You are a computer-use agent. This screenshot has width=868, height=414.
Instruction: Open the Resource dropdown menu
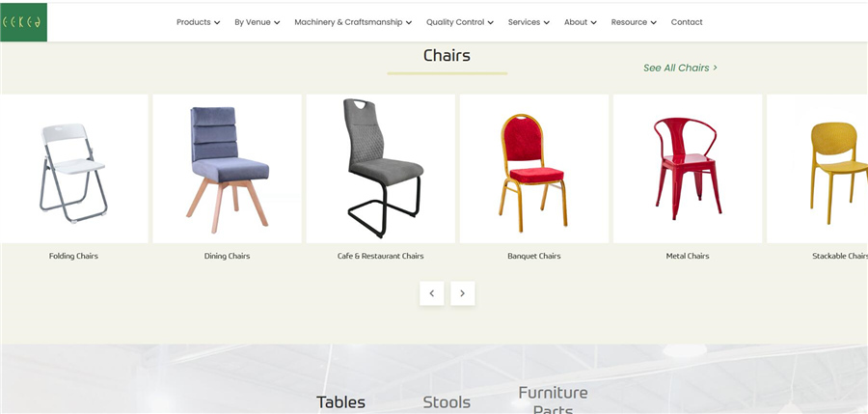(634, 22)
